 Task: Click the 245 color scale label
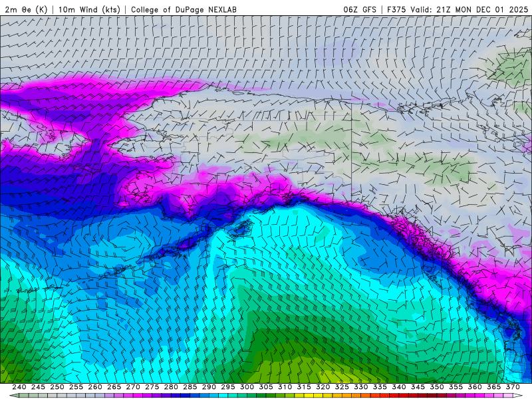tap(38, 387)
